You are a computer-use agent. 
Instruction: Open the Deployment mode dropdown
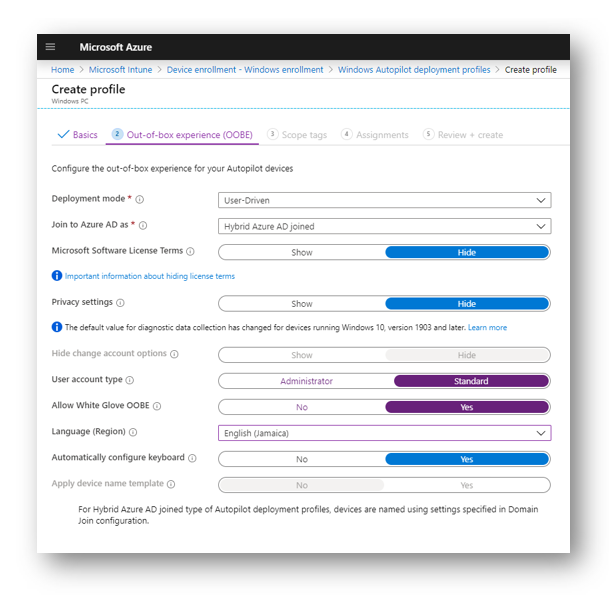coord(385,200)
